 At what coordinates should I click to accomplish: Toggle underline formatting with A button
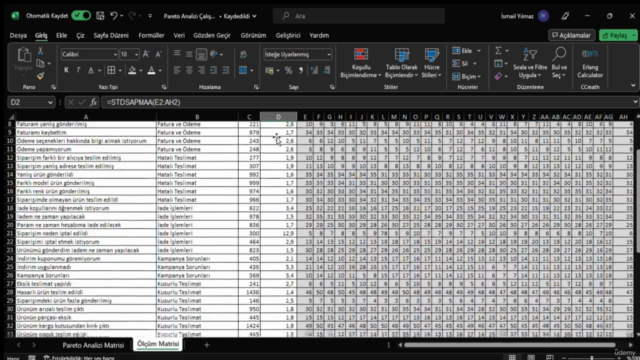coord(91,70)
